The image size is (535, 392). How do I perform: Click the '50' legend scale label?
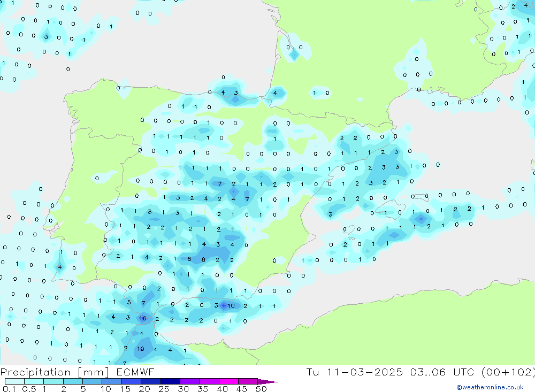[x=262, y=389]
